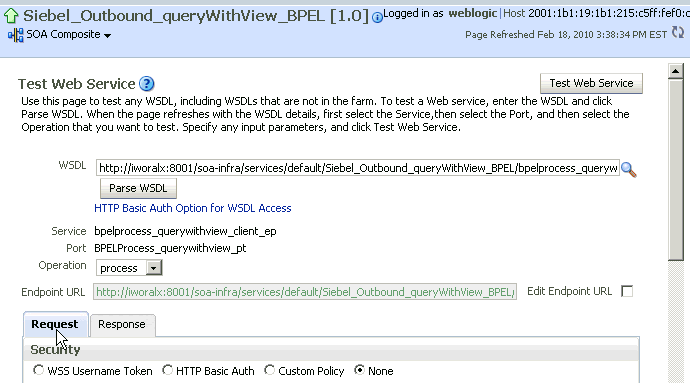Click the green up arrow composite icon

[11, 16]
